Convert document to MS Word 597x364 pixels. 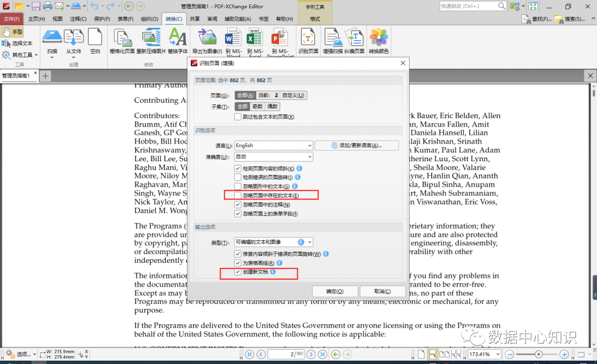233,42
